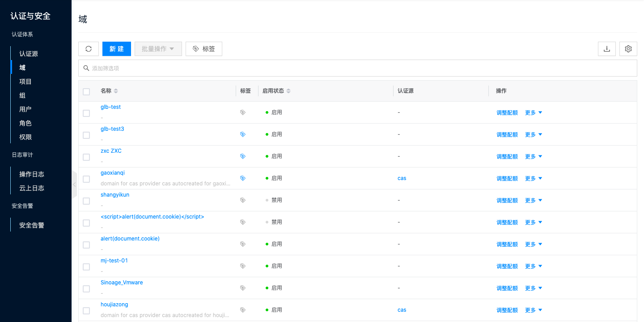The image size is (644, 322).
Task: Open 云上日志 in the sidebar
Action: (32, 188)
